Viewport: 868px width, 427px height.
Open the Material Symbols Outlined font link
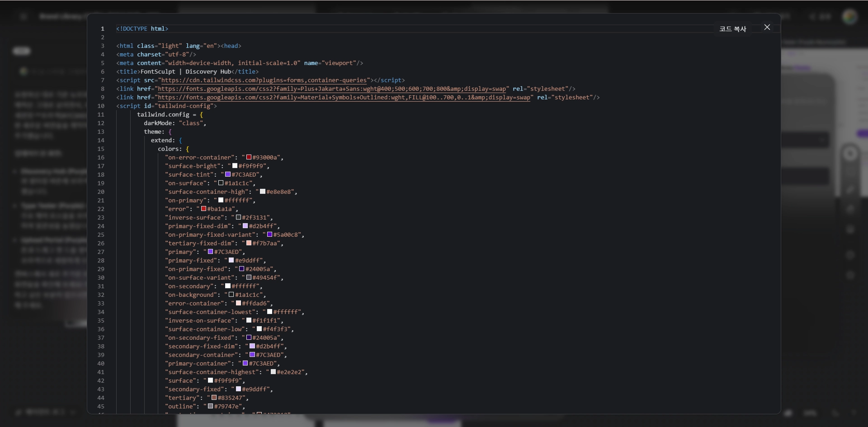point(344,98)
